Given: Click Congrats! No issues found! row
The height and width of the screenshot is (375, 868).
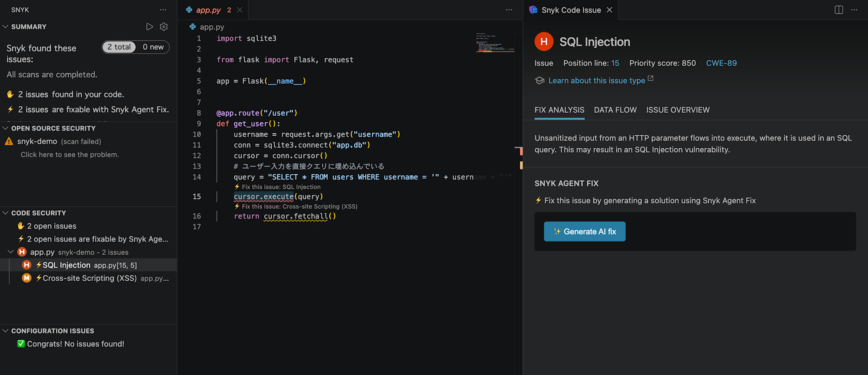Looking at the screenshot, I should [89, 344].
